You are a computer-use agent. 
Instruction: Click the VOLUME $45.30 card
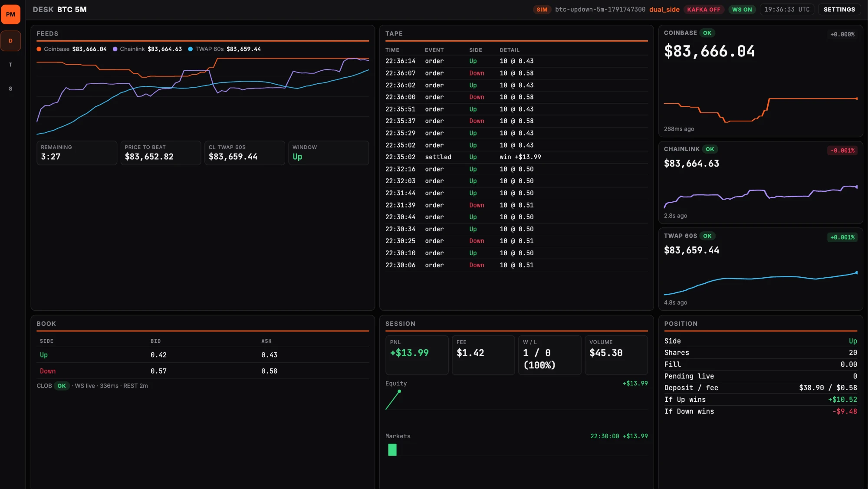click(616, 355)
